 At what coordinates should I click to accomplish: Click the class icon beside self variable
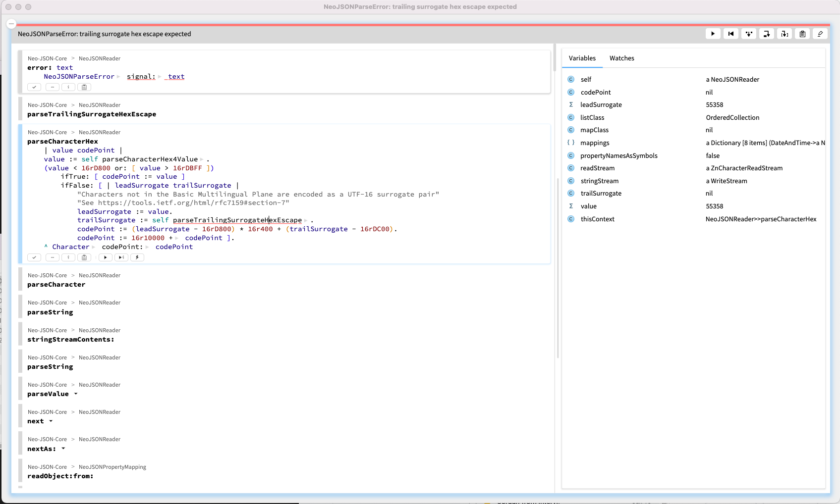tap(571, 79)
